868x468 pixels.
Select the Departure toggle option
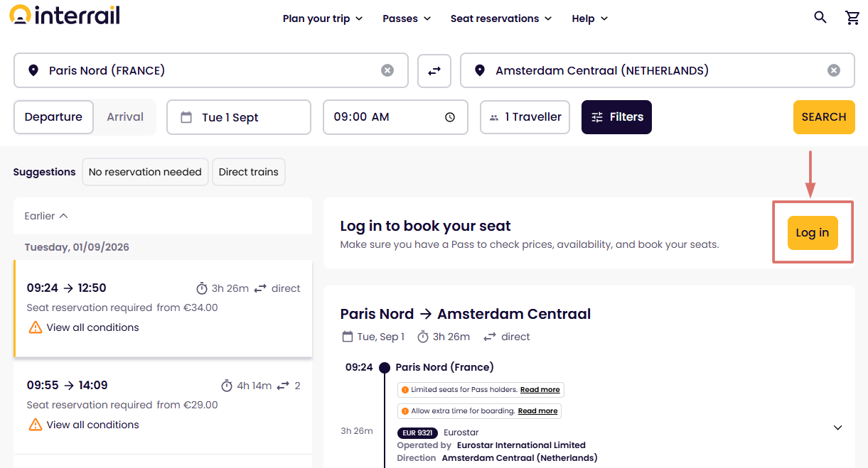(x=53, y=117)
